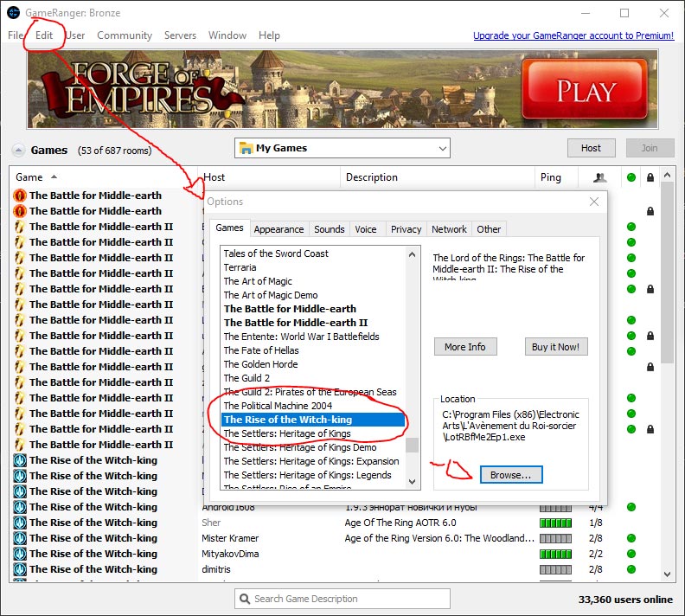Click the Host button
The width and height of the screenshot is (685, 616).
[591, 148]
